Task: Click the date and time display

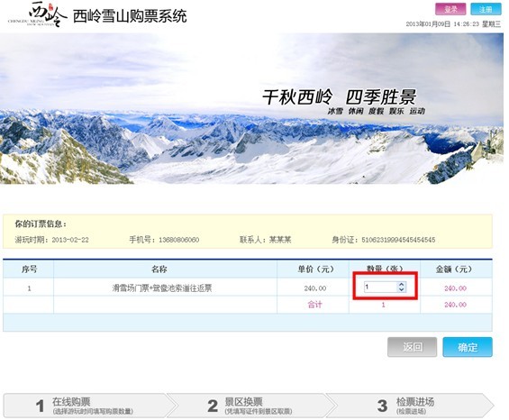Action: click(x=453, y=24)
